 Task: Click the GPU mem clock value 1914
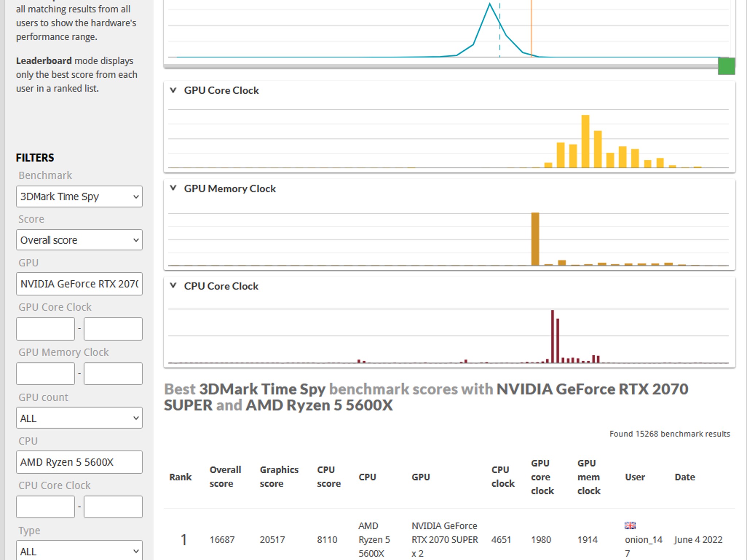point(587,540)
